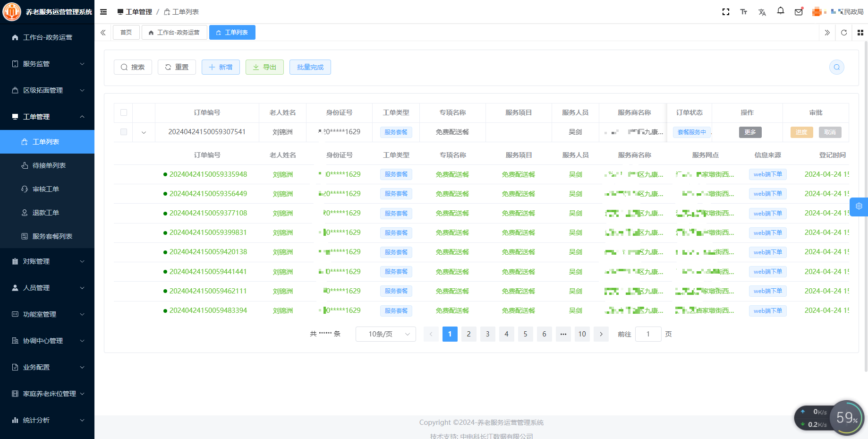Open 服务套餐列表 in the sidebar
The width and height of the screenshot is (868, 439).
coord(47,236)
